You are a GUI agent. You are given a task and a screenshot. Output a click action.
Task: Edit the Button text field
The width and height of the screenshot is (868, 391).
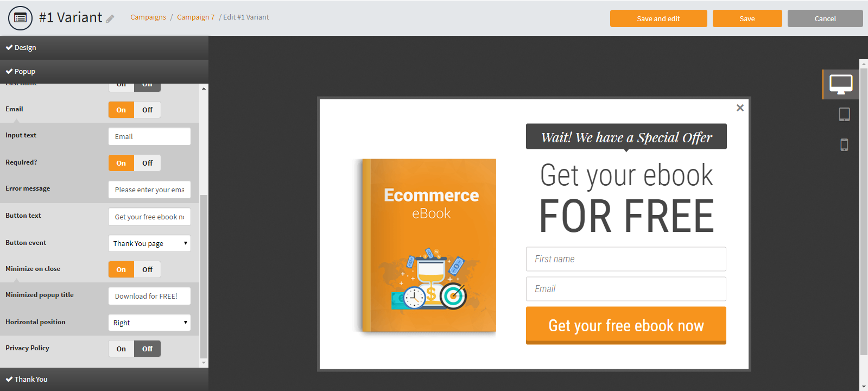[x=149, y=217]
